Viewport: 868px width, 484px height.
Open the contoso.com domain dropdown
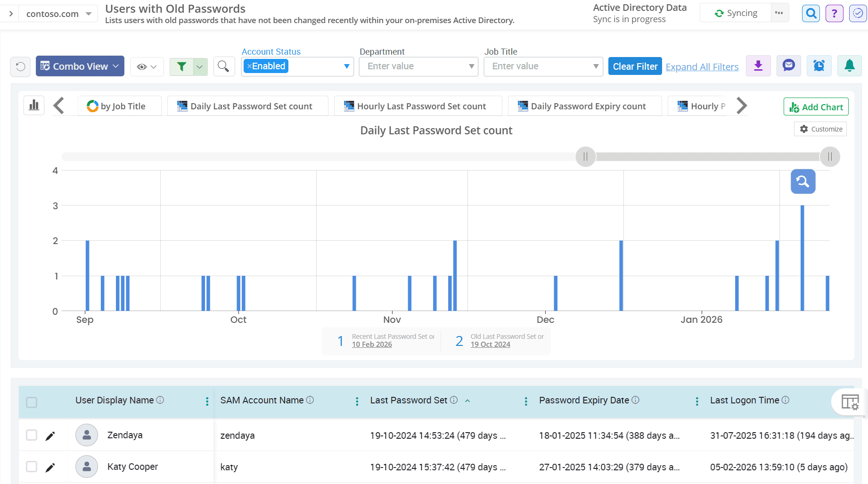pos(58,14)
